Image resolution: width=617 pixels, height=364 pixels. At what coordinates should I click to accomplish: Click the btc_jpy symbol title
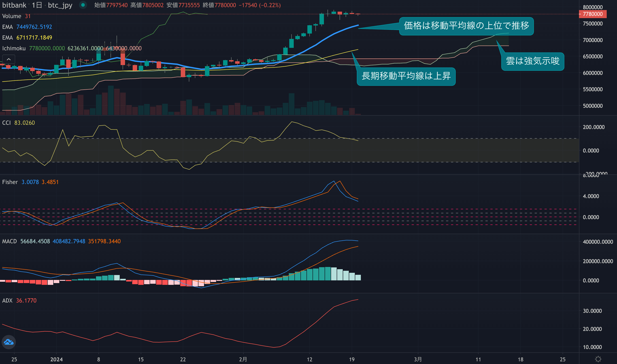point(60,5)
